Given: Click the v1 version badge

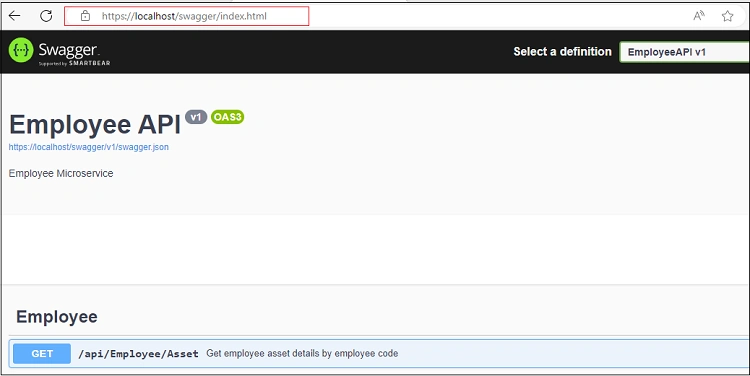Looking at the screenshot, I should point(196,117).
